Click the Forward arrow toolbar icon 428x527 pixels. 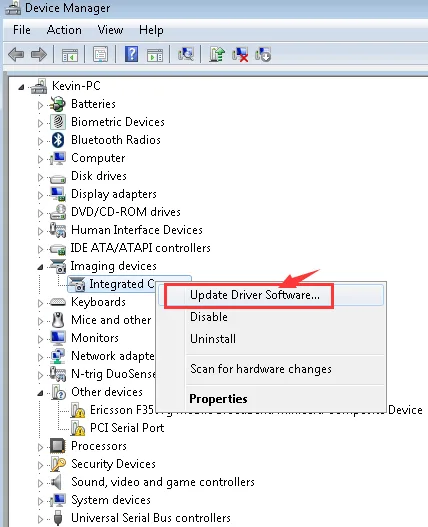(39, 54)
